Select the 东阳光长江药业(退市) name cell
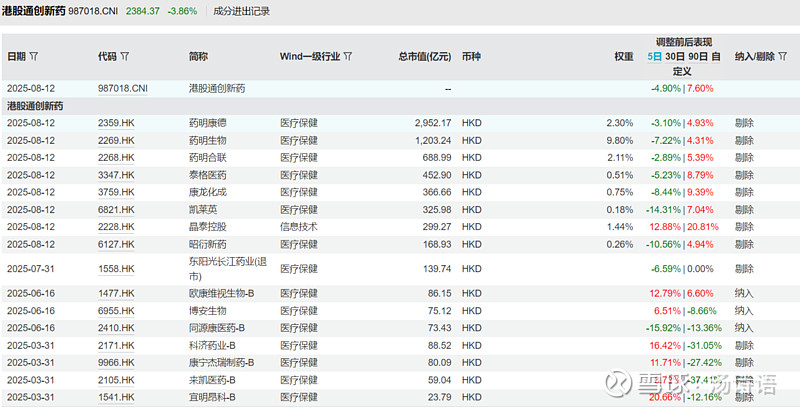This screenshot has height=409, width=800. coord(228,269)
